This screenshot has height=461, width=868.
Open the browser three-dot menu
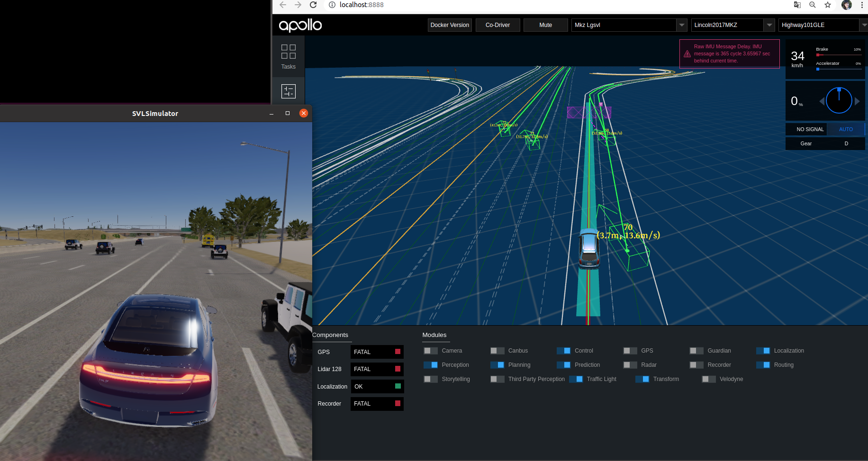862,5
